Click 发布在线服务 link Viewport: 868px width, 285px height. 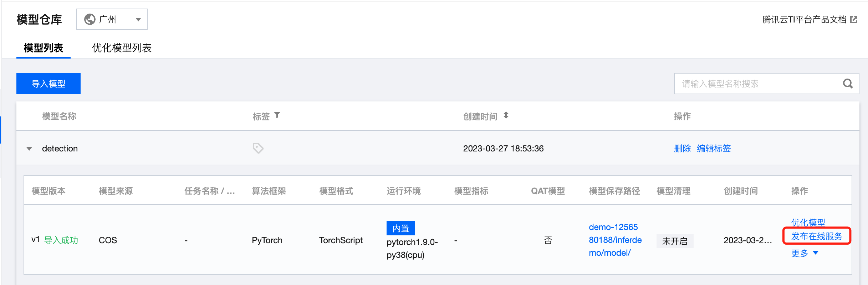pyautogui.click(x=817, y=236)
